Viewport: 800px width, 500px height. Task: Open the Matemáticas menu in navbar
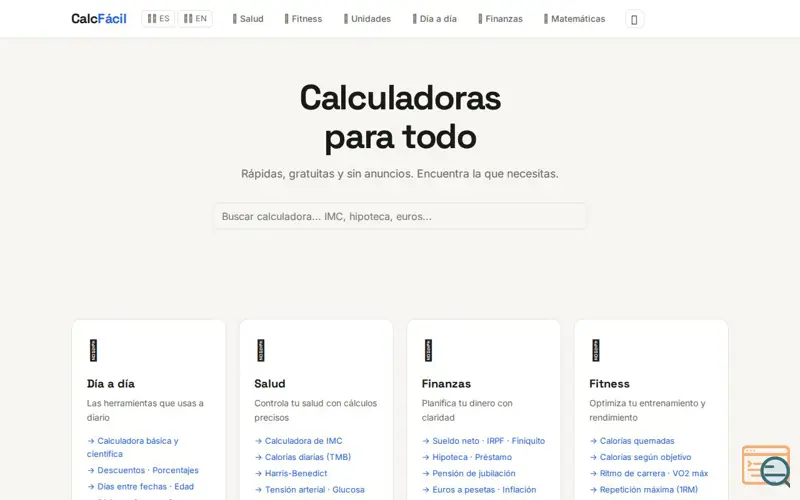click(x=574, y=19)
